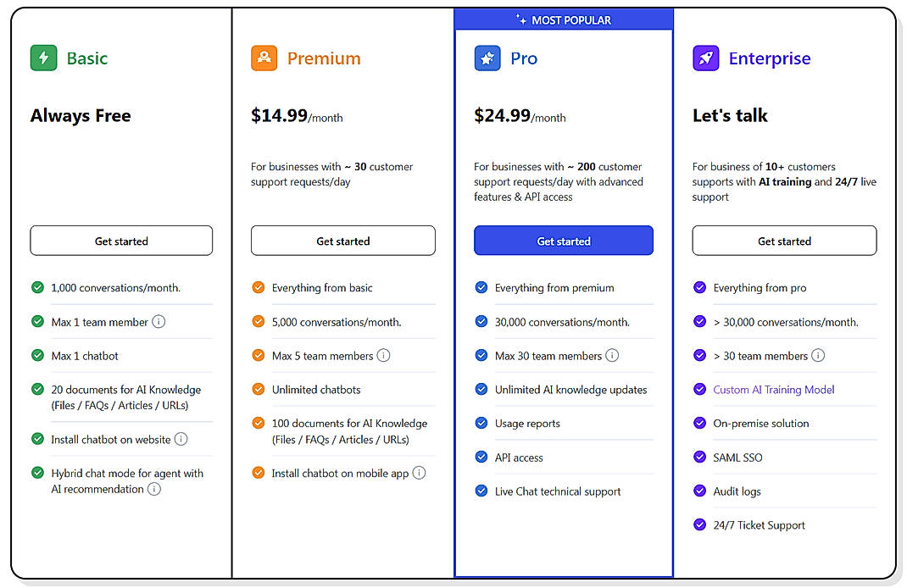This screenshot has width=907, height=588.
Task: Click the info icon beside Max 30 team members
Action: (612, 356)
